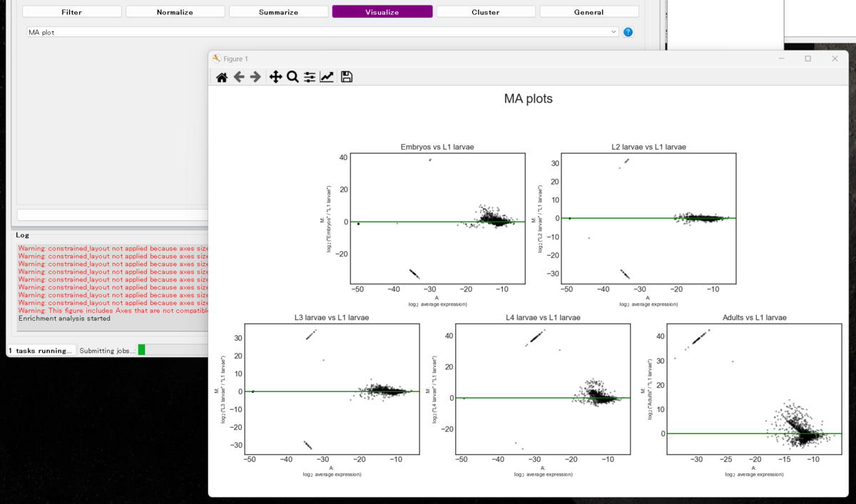Switch to the General tab
856x504 pixels.
pos(588,11)
